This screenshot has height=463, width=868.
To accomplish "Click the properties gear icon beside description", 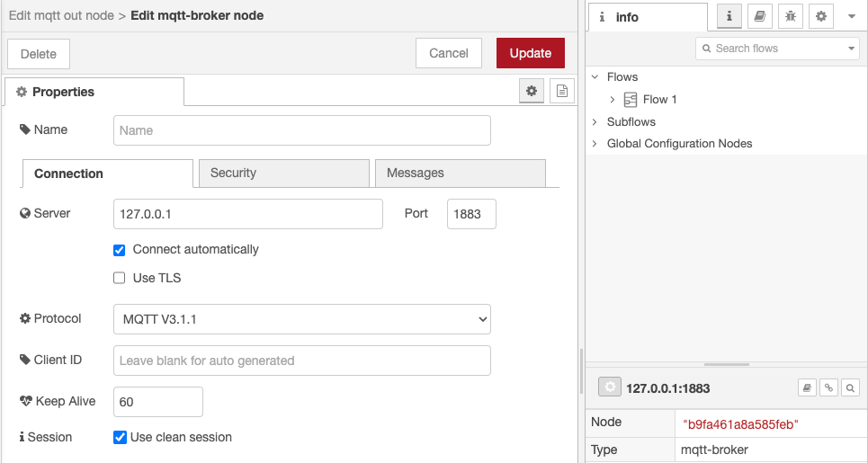I will click(532, 91).
